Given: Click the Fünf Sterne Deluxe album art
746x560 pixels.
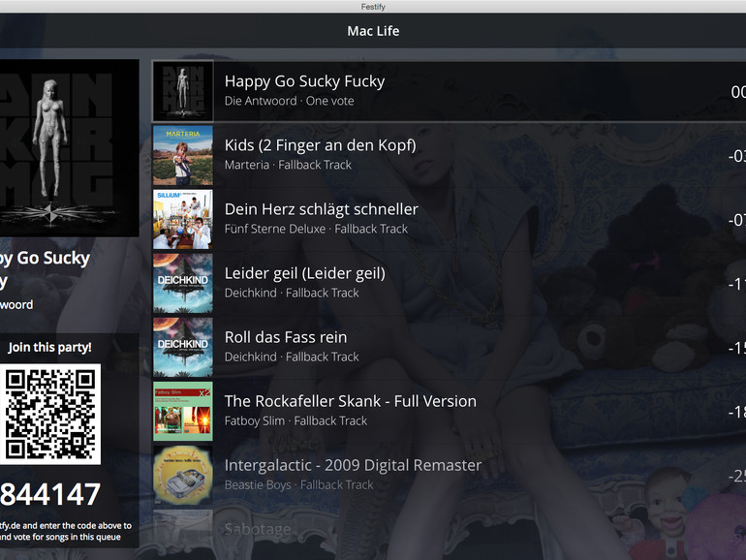Looking at the screenshot, I should click(x=183, y=219).
